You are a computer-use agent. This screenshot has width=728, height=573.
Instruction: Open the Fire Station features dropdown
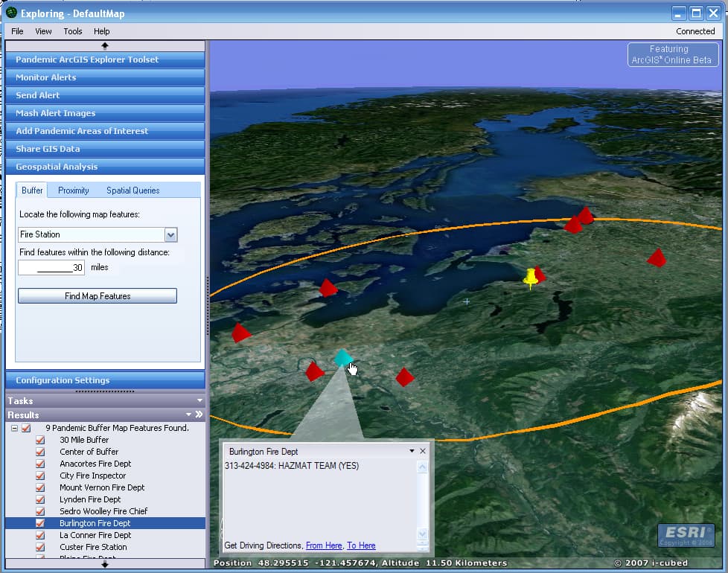(172, 234)
